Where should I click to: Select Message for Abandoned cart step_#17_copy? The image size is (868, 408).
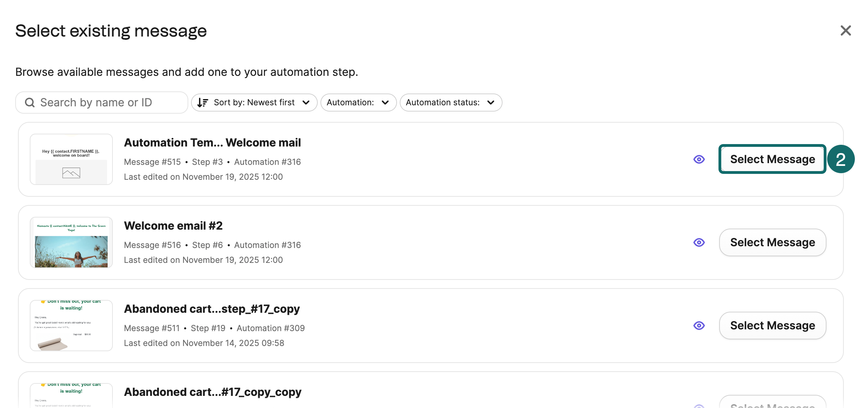772,325
